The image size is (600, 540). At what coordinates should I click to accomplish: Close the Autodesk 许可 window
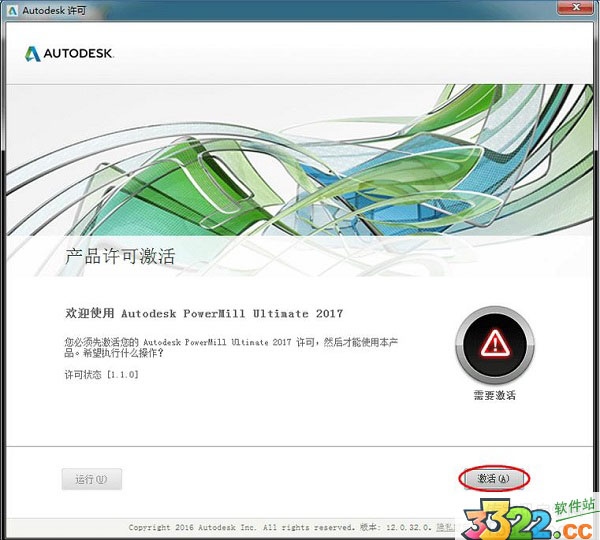pyautogui.click(x=576, y=7)
